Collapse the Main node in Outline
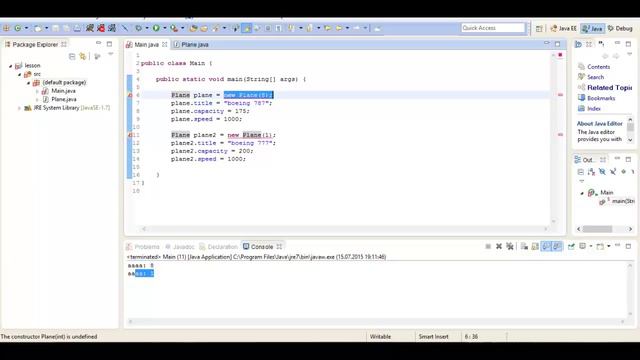This screenshot has width=640, height=360. pos(582,193)
